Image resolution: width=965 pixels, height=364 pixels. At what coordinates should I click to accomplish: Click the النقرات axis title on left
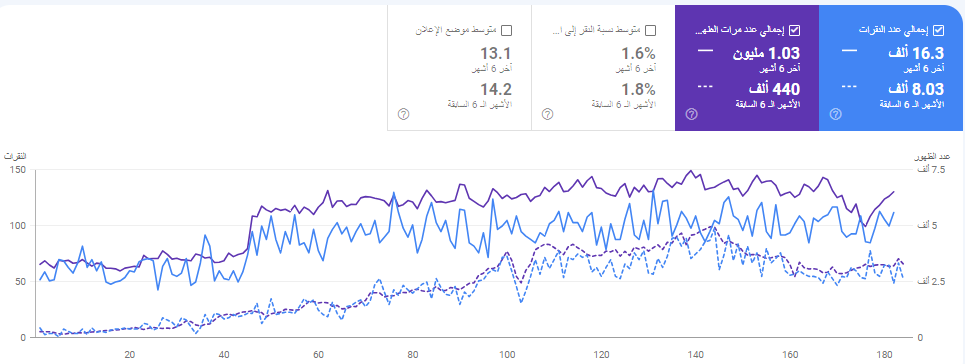coord(14,156)
